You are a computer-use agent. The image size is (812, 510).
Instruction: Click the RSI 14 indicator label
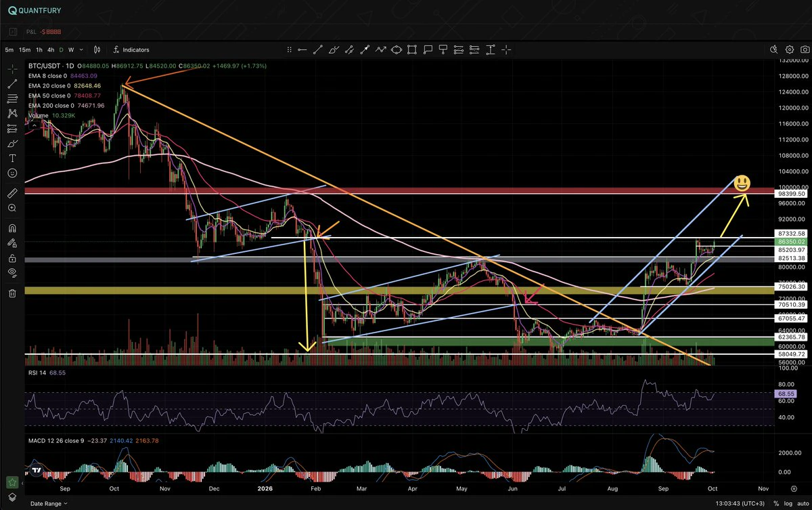click(x=37, y=373)
